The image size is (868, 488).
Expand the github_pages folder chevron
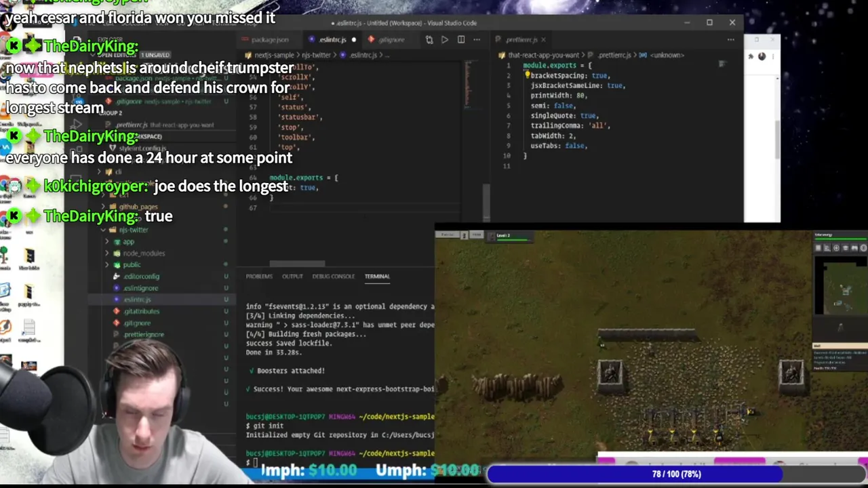(x=104, y=207)
